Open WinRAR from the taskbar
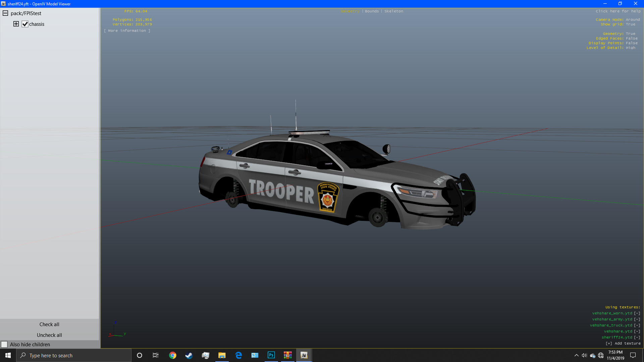 pyautogui.click(x=287, y=355)
